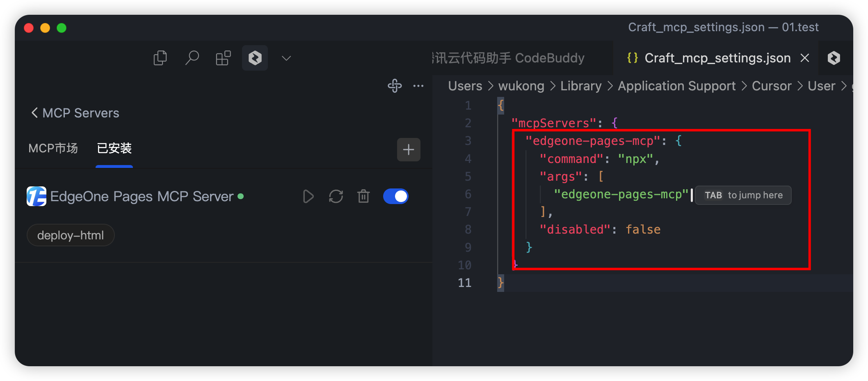This screenshot has height=381, width=868.
Task: Select the CodeBuddy sidebar icon
Action: (x=255, y=58)
